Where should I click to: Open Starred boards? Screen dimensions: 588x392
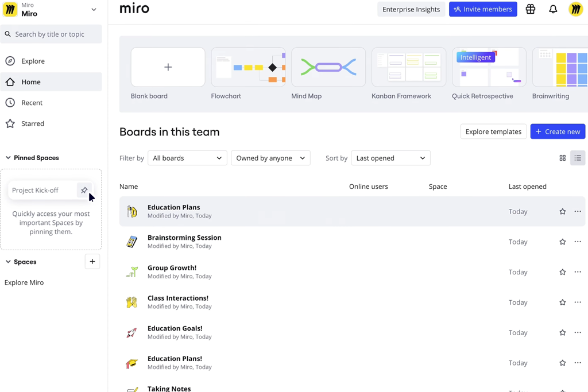(51, 123)
